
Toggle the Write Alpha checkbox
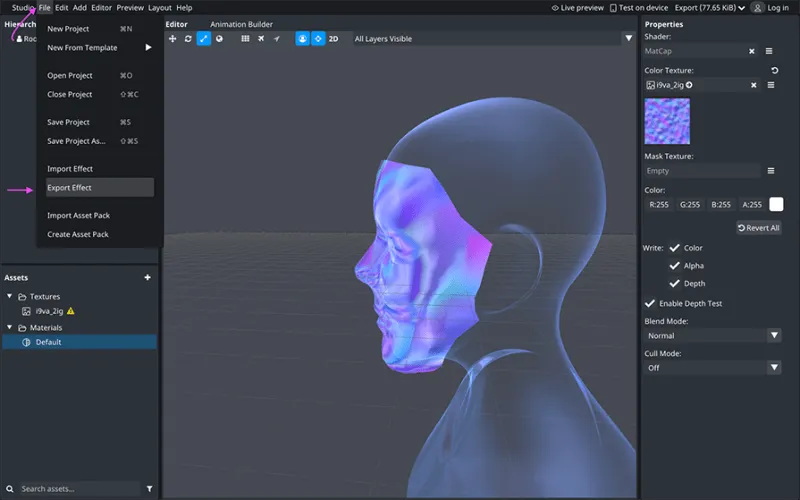(x=675, y=266)
